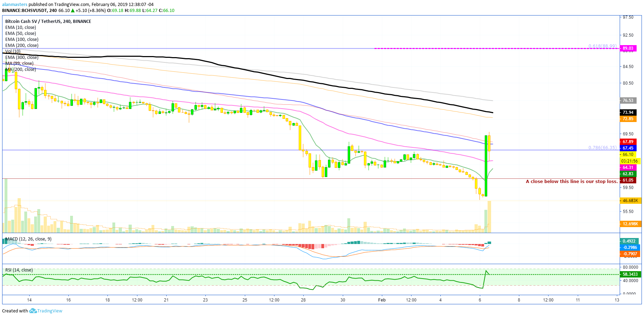Click the 0.618(88.99) Fibonacci level label
Image resolution: width=644 pixels, height=317 pixels.
click(603, 46)
